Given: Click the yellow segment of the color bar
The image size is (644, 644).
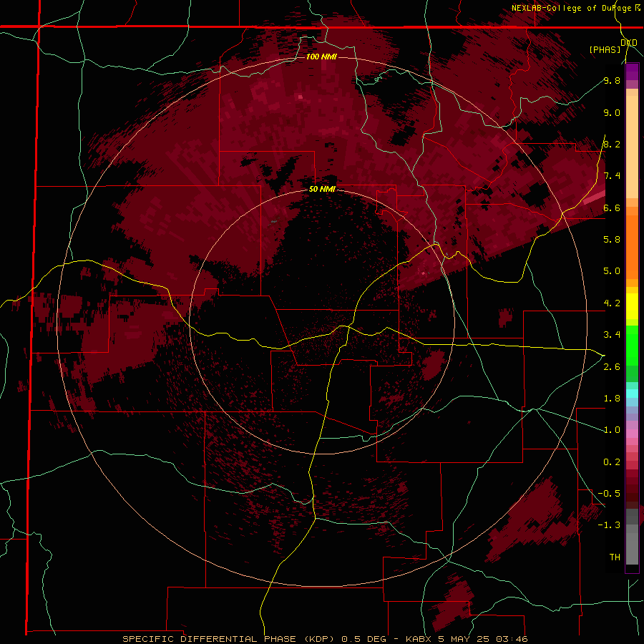Looking at the screenshot, I should [x=632, y=306].
